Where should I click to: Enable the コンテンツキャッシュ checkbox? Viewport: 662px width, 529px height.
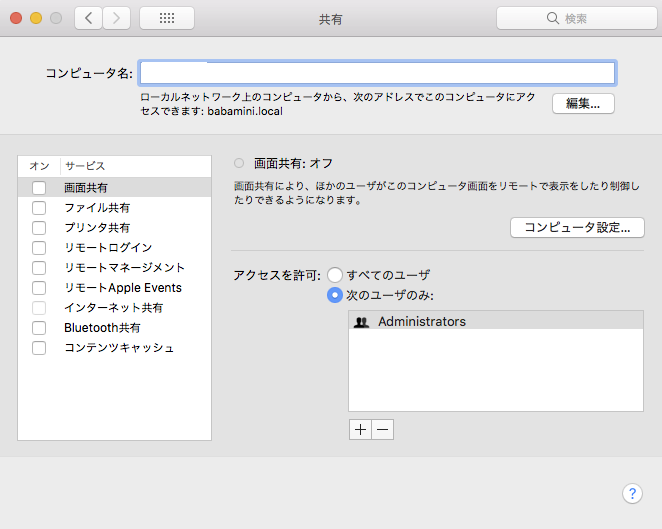tap(39, 348)
